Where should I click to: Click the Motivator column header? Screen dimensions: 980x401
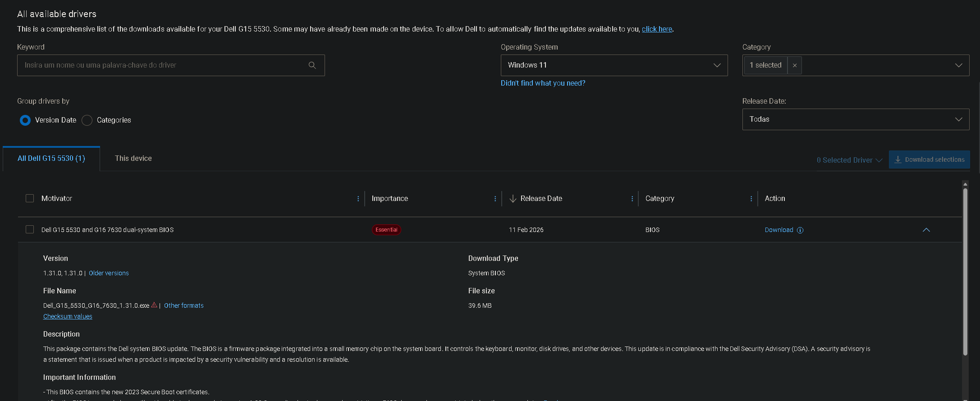[57, 198]
